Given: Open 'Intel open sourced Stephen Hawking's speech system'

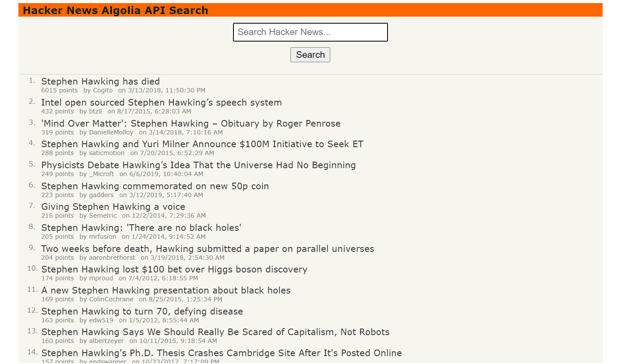Looking at the screenshot, I should 161,102.
